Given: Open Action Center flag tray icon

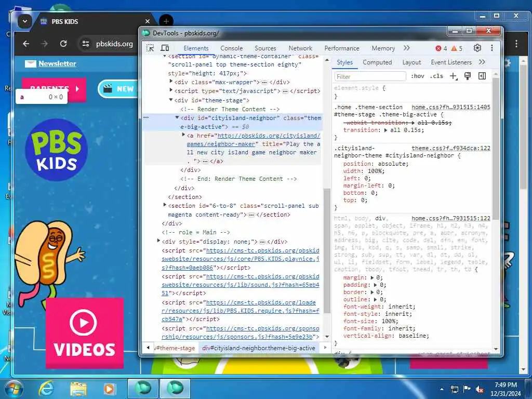Looking at the screenshot, I should tap(467, 389).
